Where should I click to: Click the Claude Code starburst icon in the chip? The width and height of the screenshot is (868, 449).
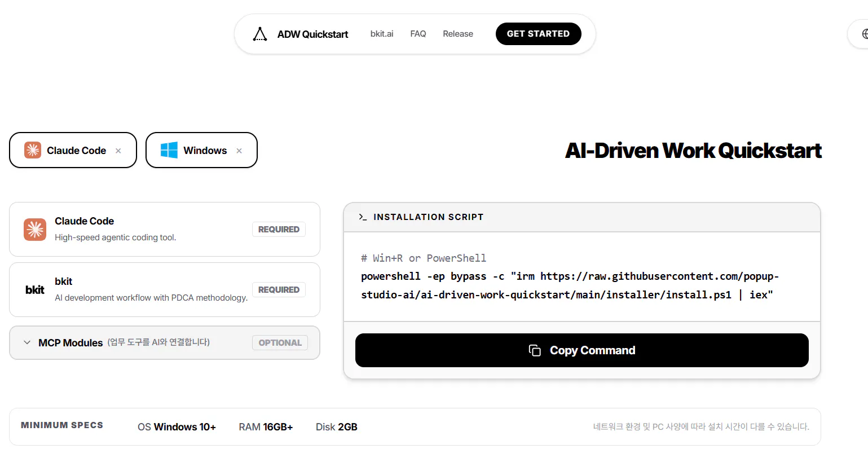tap(33, 150)
